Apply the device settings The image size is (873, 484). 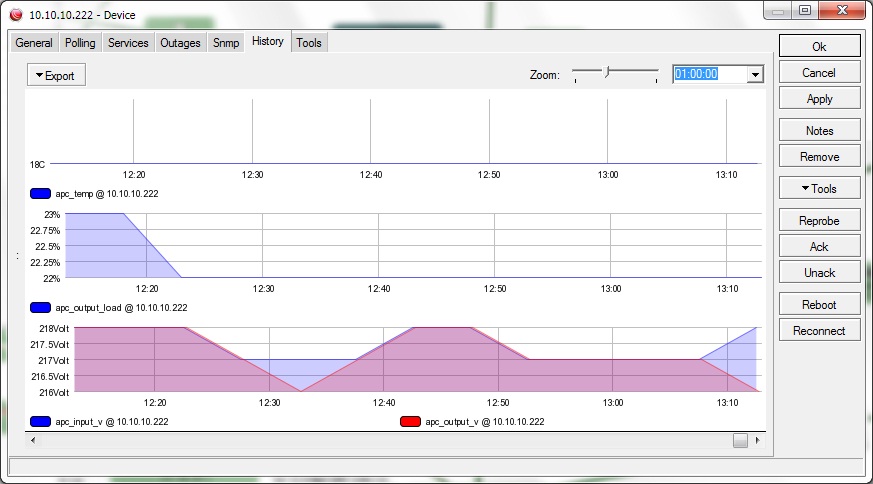click(x=820, y=99)
